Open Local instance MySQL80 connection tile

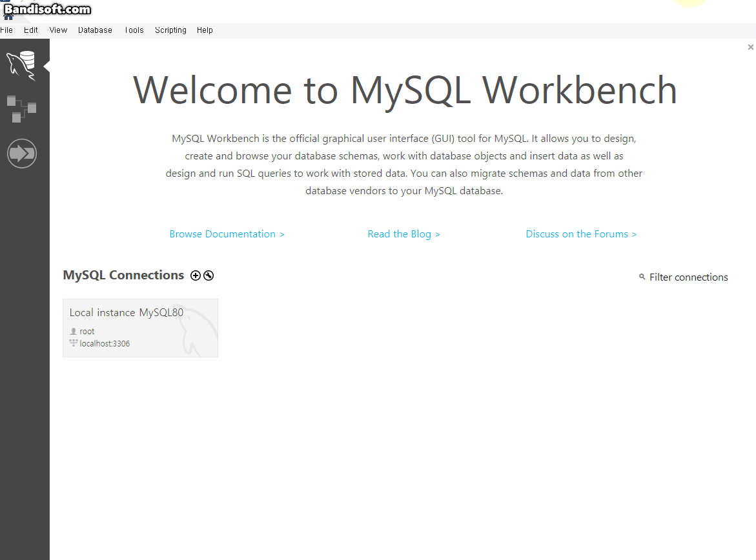point(140,328)
